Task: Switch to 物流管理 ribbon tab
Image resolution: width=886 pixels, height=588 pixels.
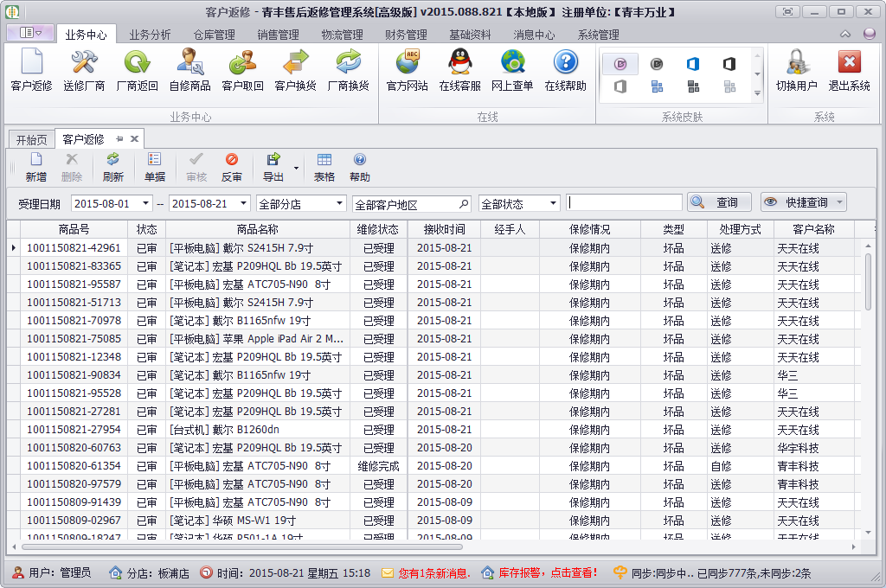Action: (342, 35)
